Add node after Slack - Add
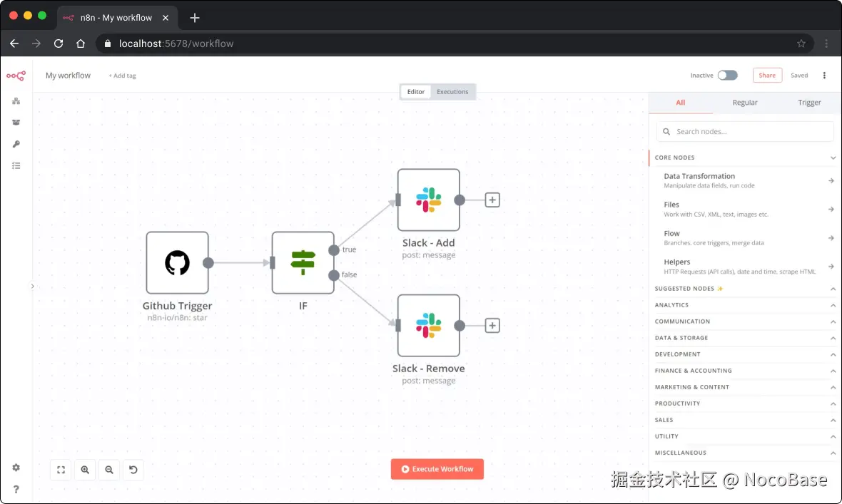Screen dimensions: 842x504 click(x=492, y=200)
